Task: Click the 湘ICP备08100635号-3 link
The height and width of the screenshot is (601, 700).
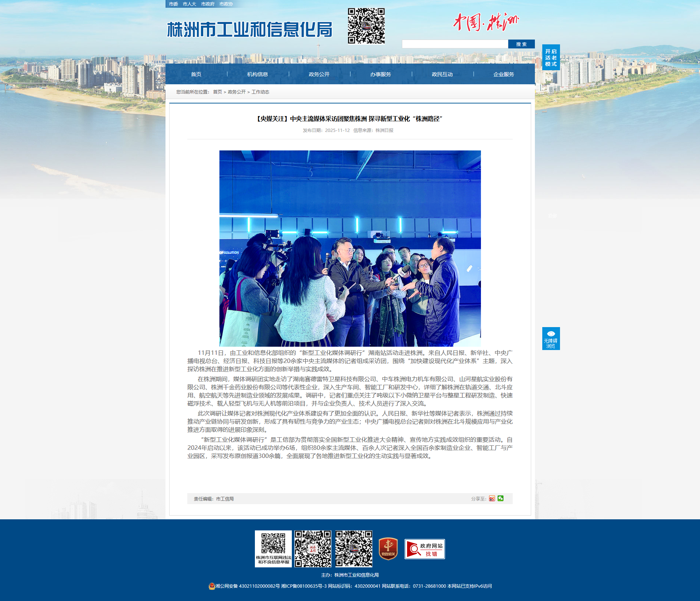Action: [304, 586]
